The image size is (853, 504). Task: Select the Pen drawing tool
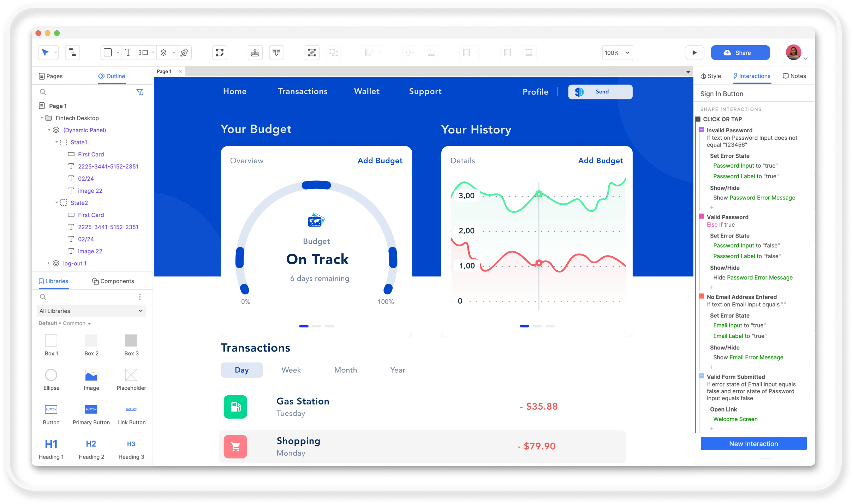[184, 53]
